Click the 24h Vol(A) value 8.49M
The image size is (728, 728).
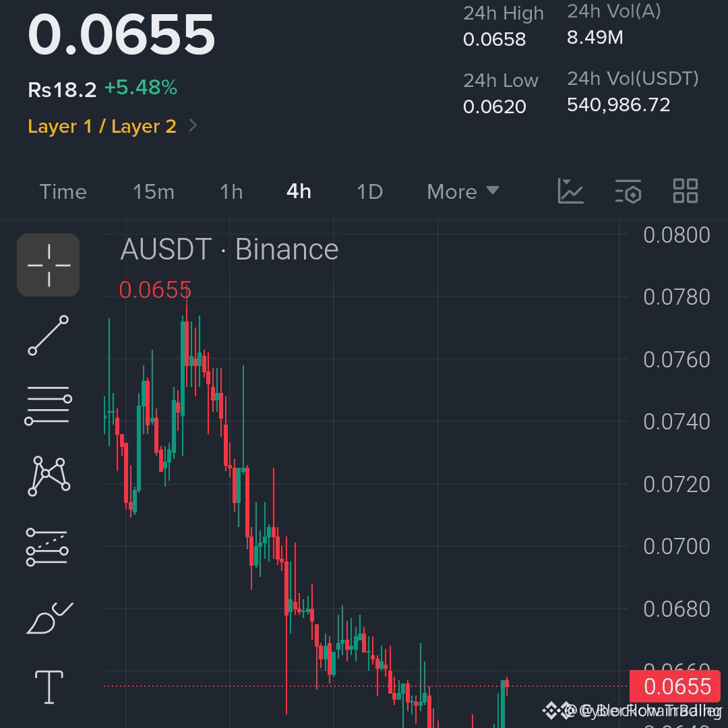tap(595, 37)
